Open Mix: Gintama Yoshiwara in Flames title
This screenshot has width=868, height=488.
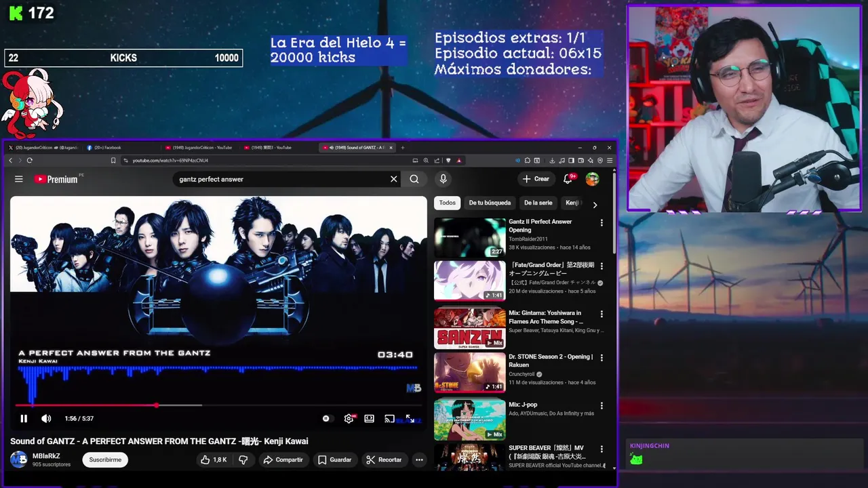[546, 317]
